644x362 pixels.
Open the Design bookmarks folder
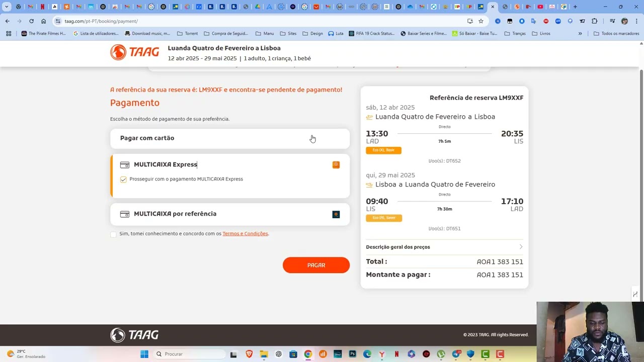(312, 34)
